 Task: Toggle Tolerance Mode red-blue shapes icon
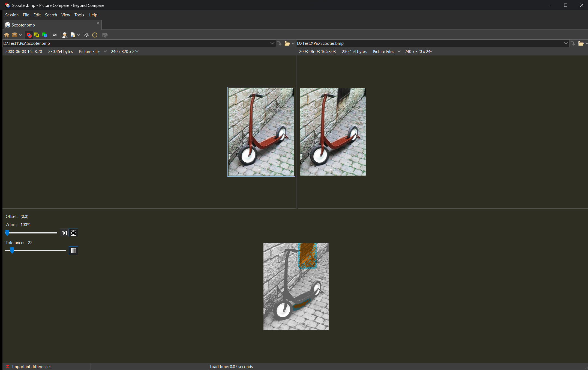click(29, 35)
